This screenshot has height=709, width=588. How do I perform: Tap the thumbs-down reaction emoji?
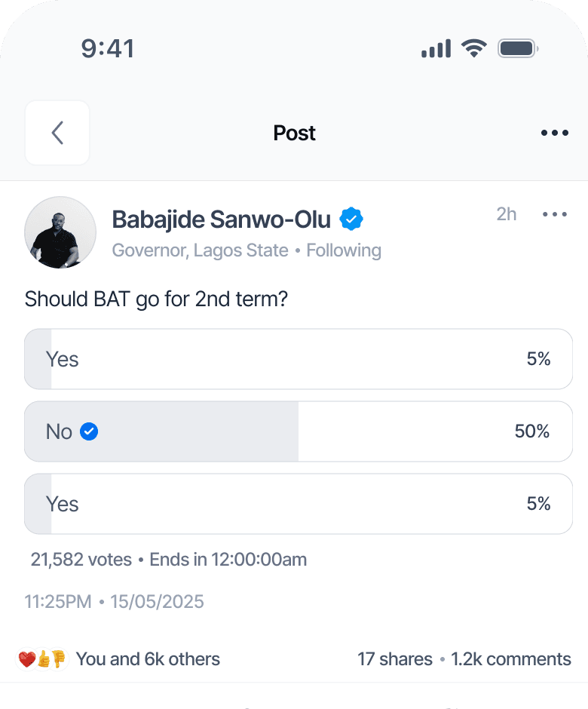pyautogui.click(x=59, y=659)
